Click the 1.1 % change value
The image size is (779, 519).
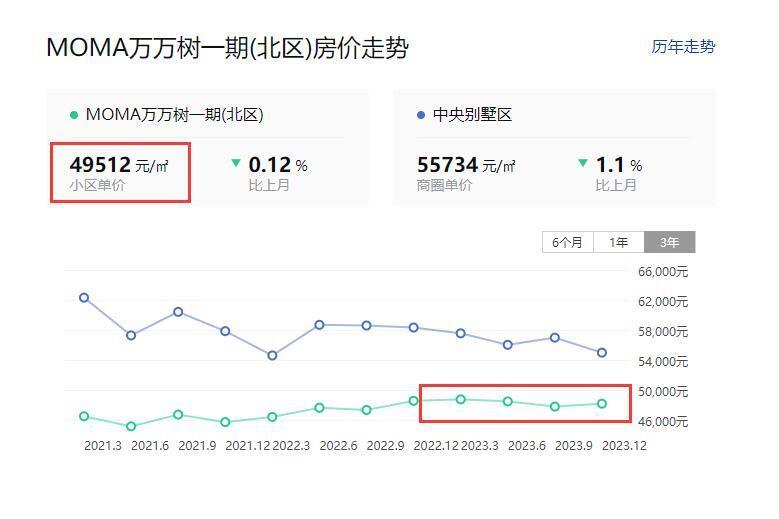(619, 165)
